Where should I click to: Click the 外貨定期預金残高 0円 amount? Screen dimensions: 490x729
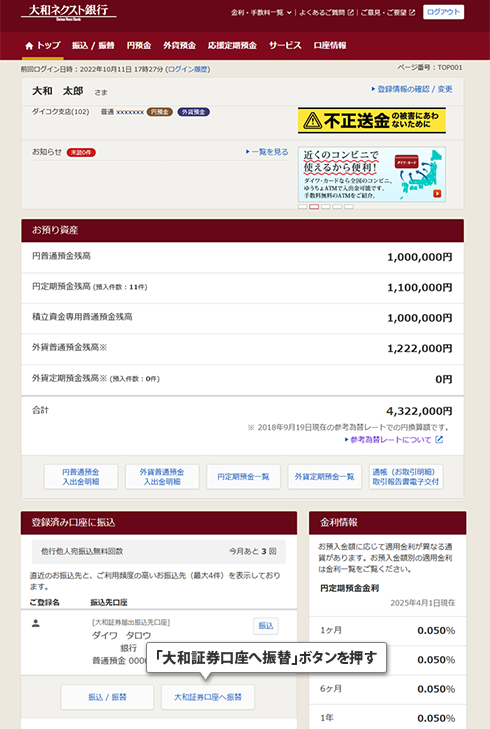click(444, 379)
